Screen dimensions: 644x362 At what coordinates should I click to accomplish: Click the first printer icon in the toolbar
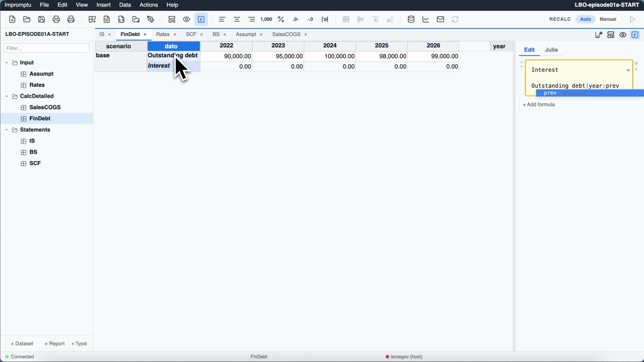(56, 19)
